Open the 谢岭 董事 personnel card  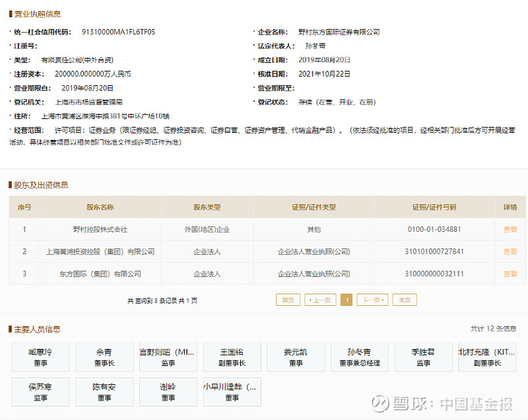[x=168, y=392]
